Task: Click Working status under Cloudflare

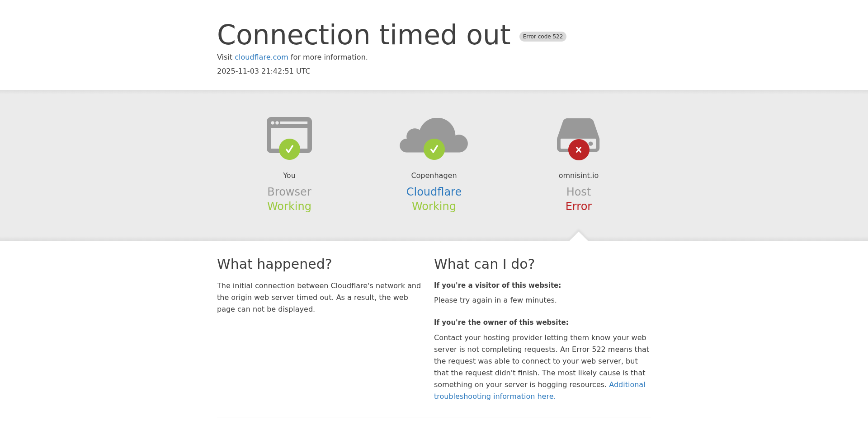Action: [x=434, y=206]
